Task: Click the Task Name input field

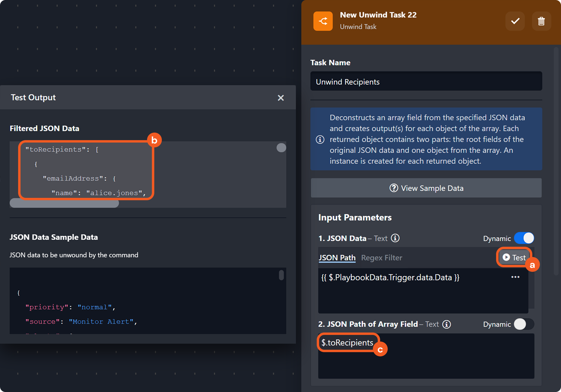Action: [426, 82]
